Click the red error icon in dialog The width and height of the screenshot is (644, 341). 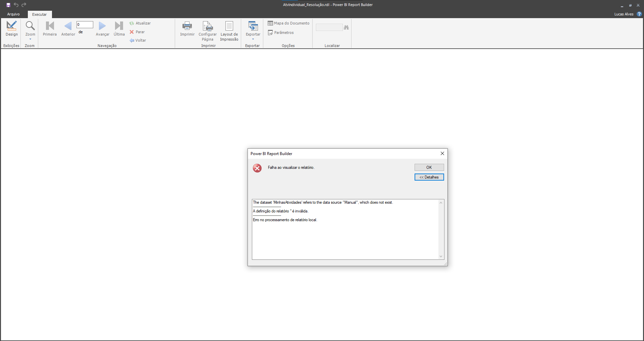(257, 168)
